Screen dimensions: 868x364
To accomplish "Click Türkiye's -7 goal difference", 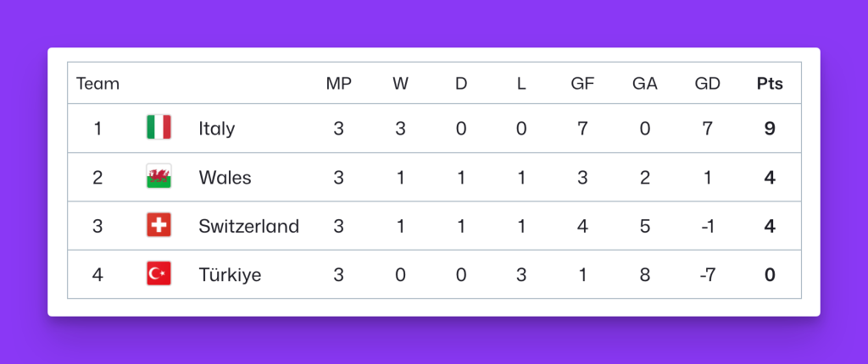I will coord(708,275).
